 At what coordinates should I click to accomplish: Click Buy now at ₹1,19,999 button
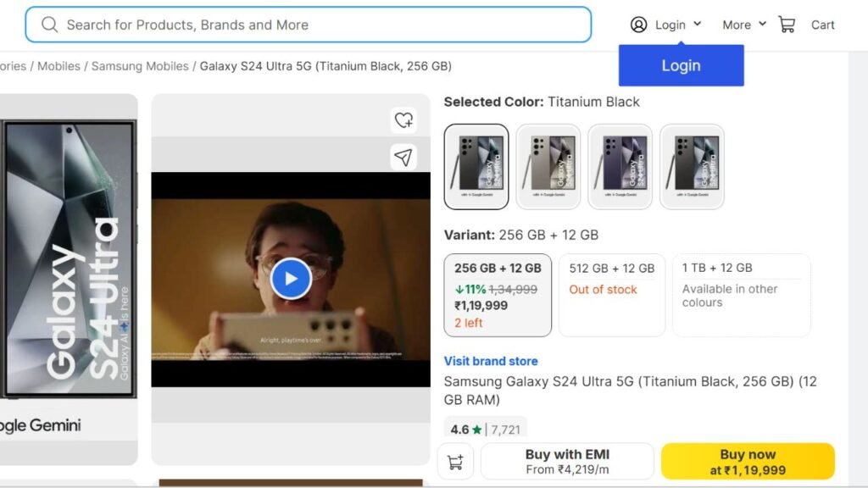click(x=748, y=462)
